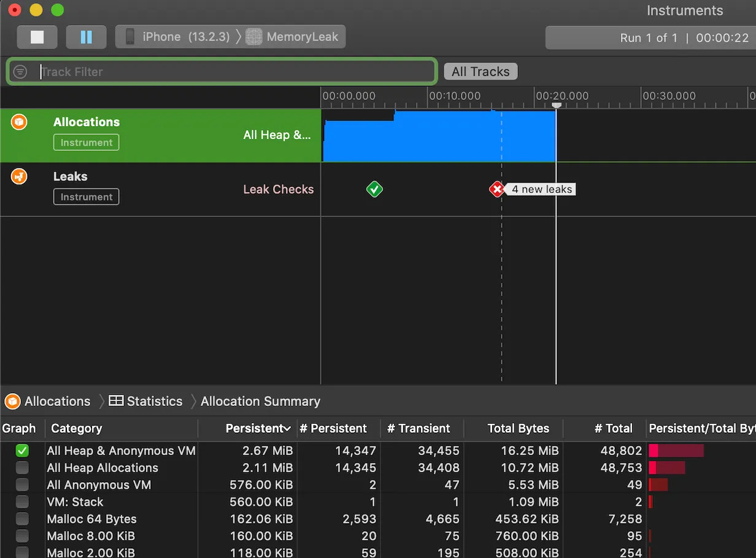Screen dimensions: 756x558
Task: Enable graph checkbox for VM: Stack
Action: click(22, 502)
